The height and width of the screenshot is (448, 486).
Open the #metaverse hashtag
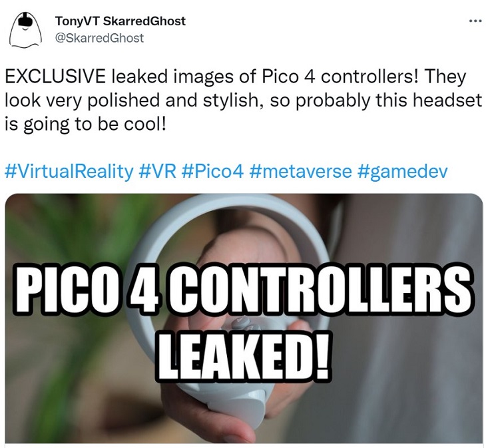point(300,171)
